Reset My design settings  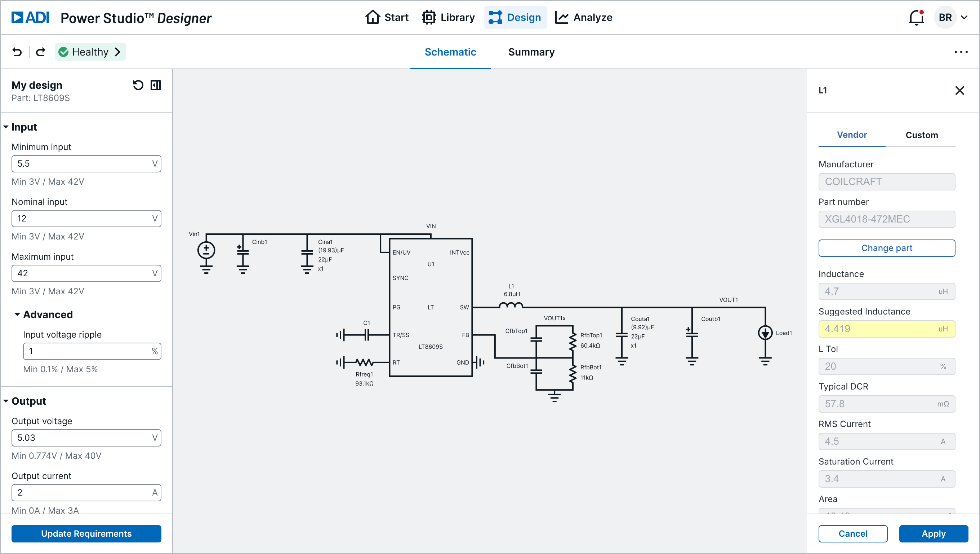click(138, 85)
